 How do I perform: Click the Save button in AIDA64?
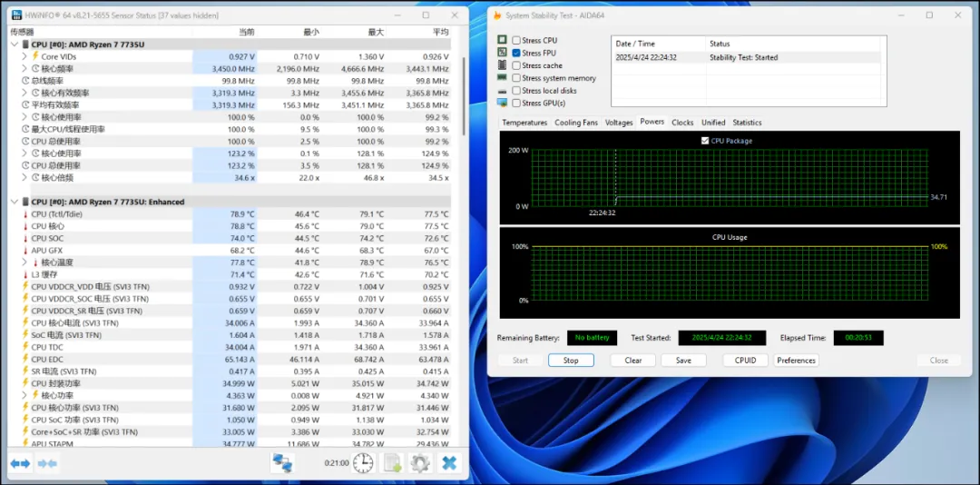(x=684, y=361)
